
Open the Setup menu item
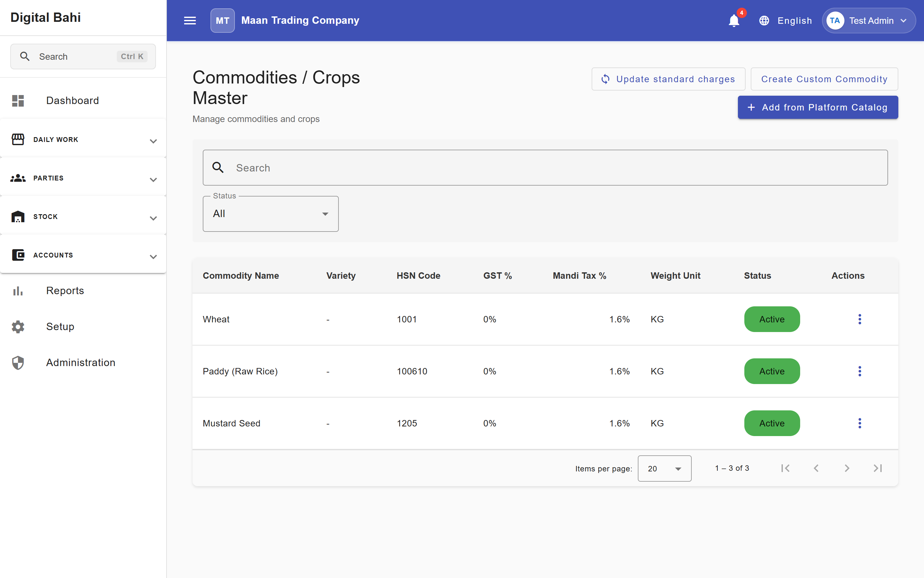click(83, 327)
